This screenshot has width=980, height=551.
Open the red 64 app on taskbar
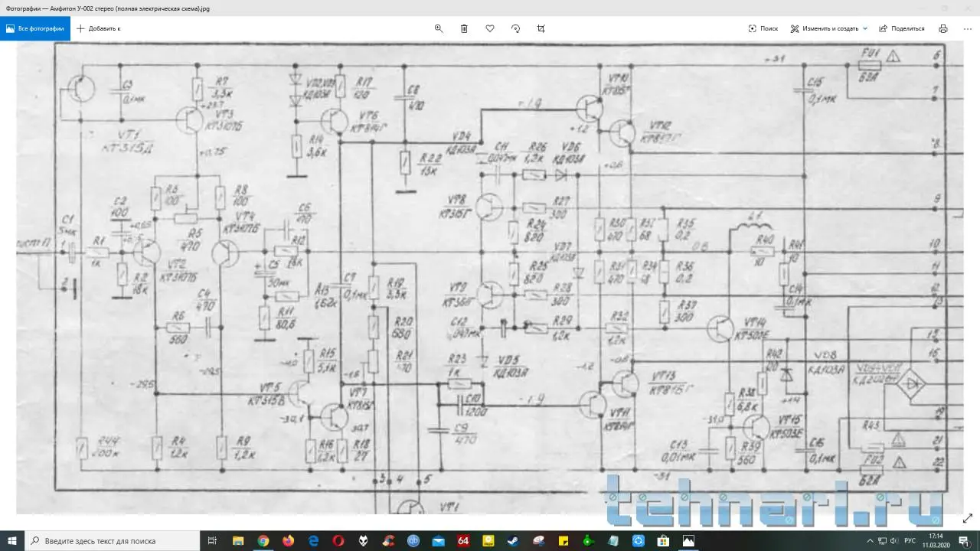[462, 540]
